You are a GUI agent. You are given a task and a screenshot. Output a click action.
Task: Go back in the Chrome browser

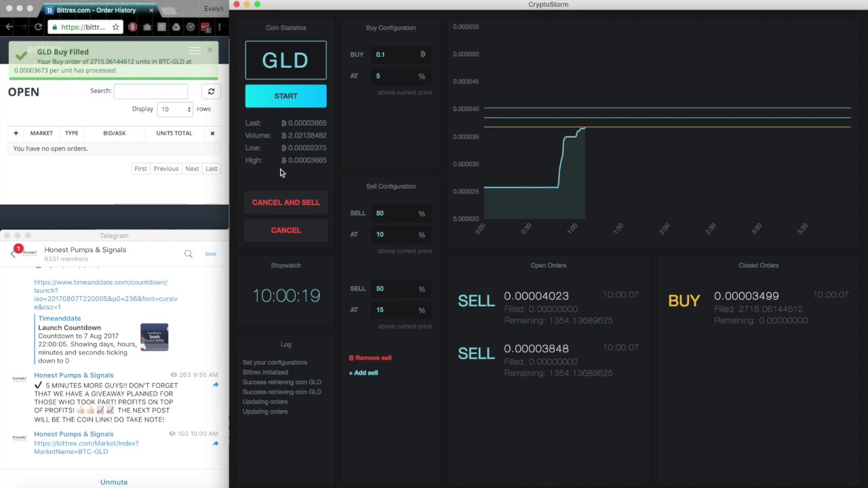[x=8, y=27]
